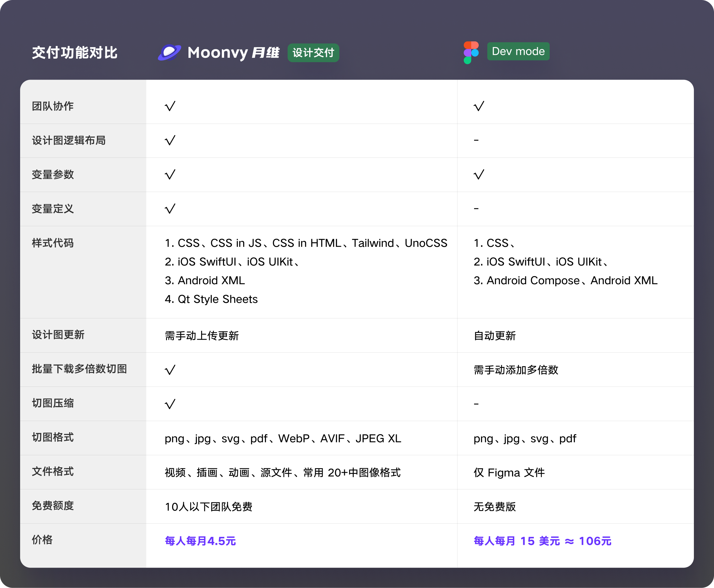Viewport: 714px width, 588px height.
Task: Click the checkmark in the 批量下载多倍数切图 row
Action: point(170,370)
